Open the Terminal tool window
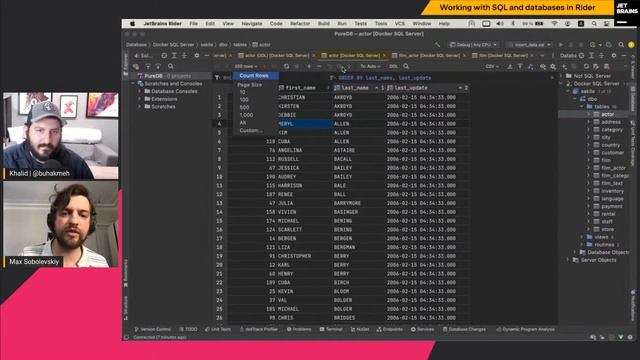Image resolution: width=640 pixels, height=360 pixels. pyautogui.click(x=331, y=329)
